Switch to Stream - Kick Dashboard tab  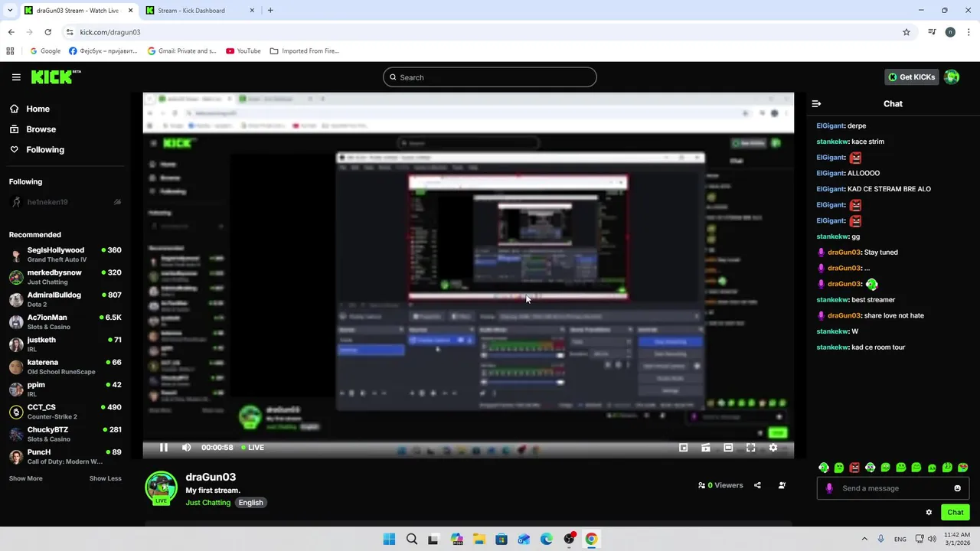[201, 11]
